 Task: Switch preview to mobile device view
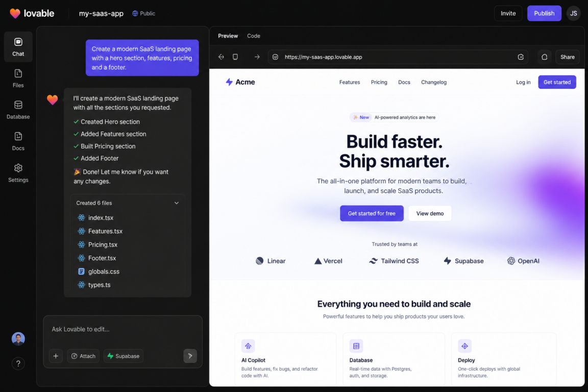(x=235, y=57)
